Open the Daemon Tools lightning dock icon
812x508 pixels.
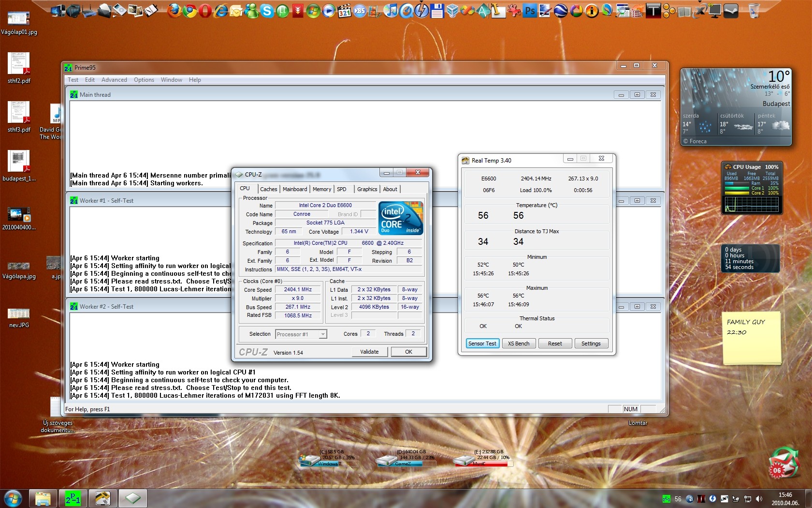[421, 10]
